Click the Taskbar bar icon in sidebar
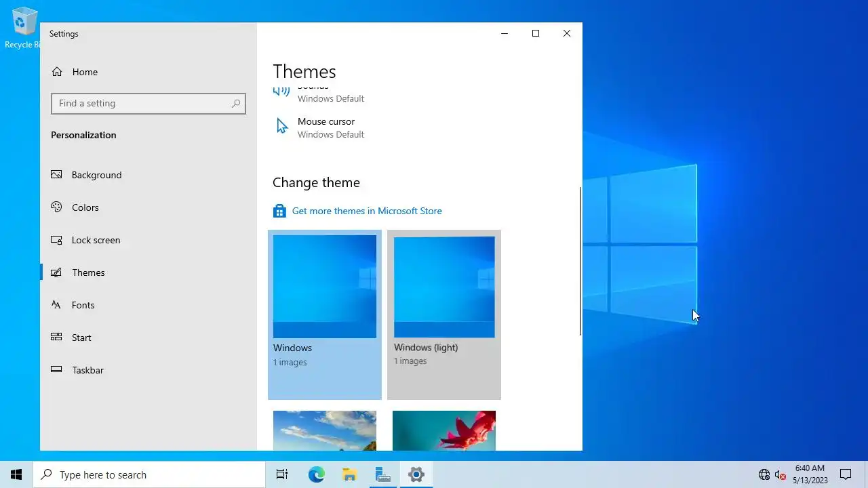Image resolution: width=868 pixels, height=488 pixels. point(57,370)
